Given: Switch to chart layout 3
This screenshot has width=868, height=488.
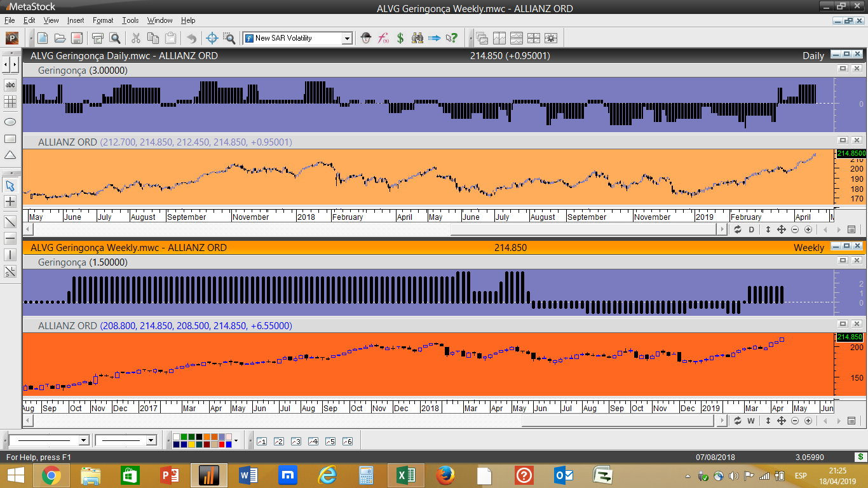Looking at the screenshot, I should pos(295,441).
